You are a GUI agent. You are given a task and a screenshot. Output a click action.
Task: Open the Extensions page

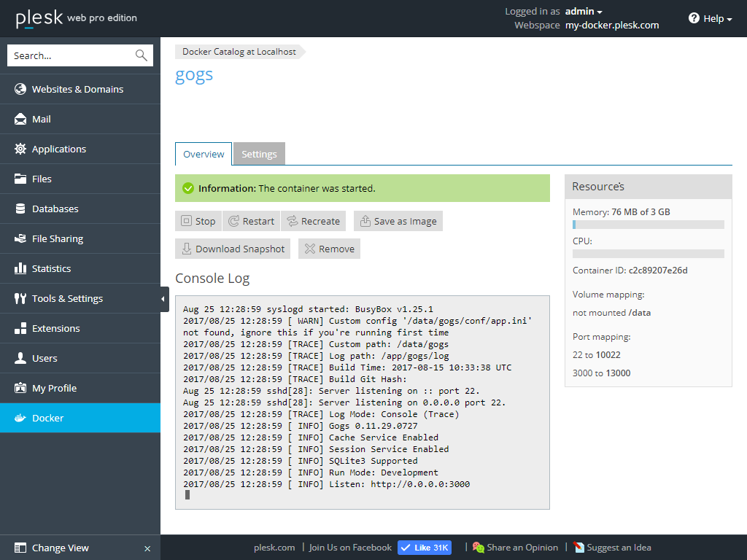click(x=80, y=329)
